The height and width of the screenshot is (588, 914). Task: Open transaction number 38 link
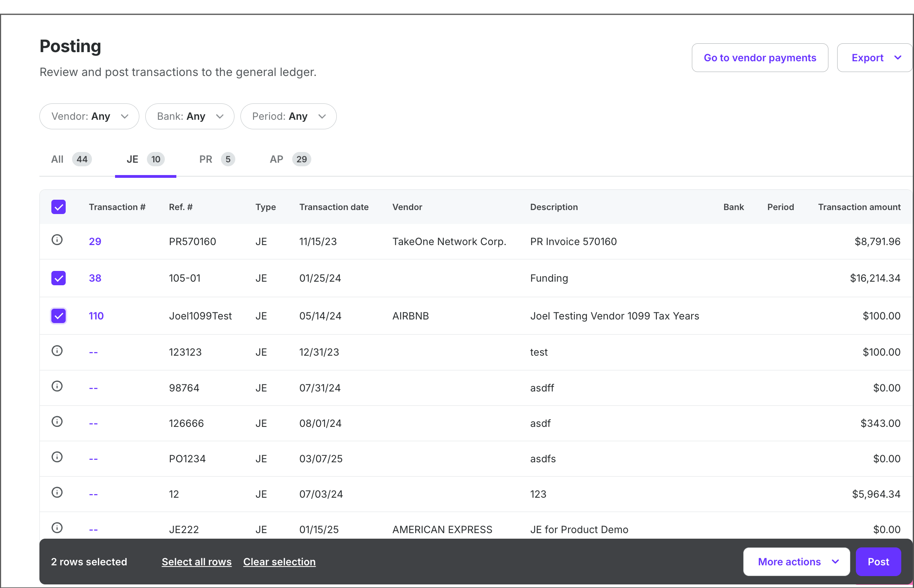[x=95, y=278]
